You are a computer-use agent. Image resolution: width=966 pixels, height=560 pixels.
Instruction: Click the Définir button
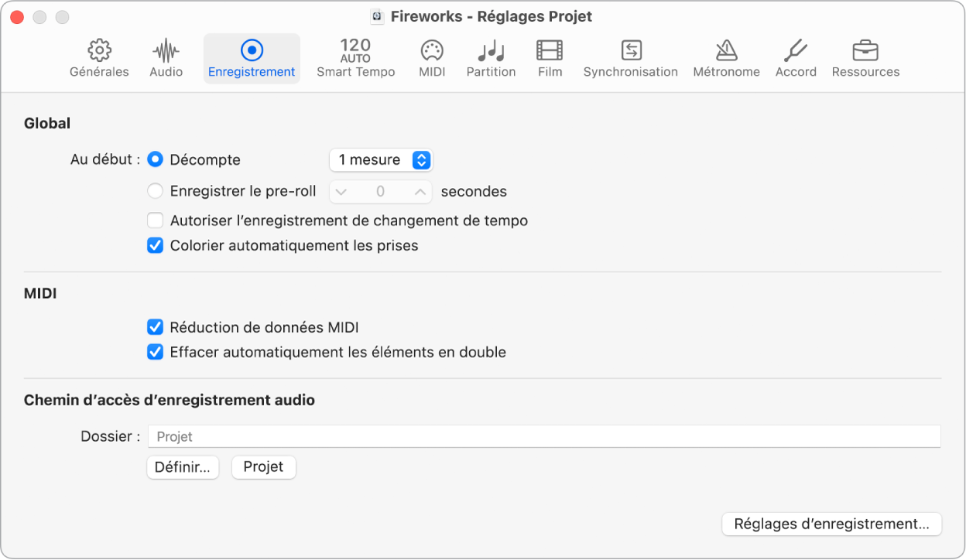183,467
